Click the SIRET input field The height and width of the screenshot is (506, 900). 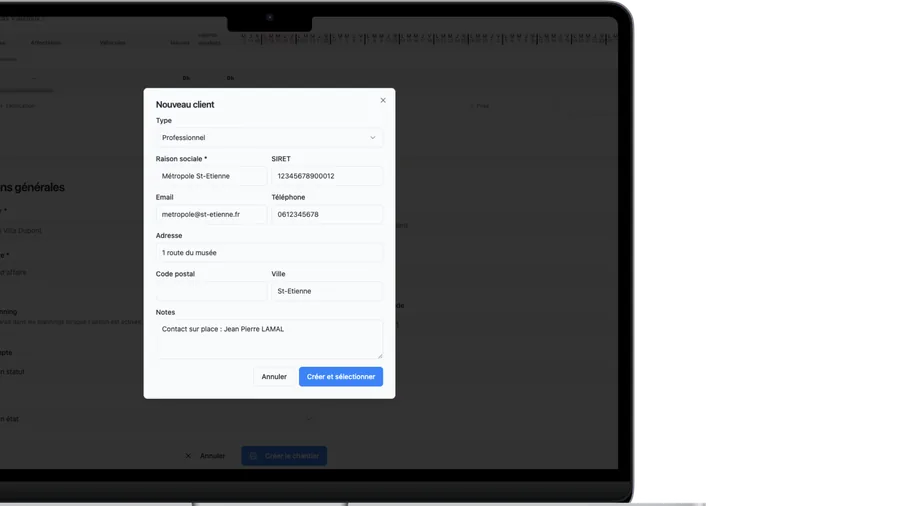coord(327,176)
